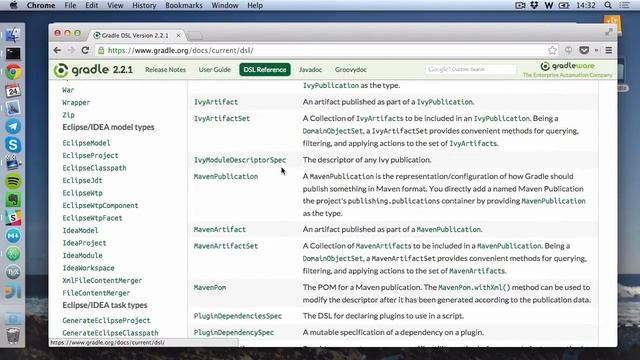640x360 pixels.
Task: Open the EclipseModel sidebar link
Action: click(x=86, y=143)
